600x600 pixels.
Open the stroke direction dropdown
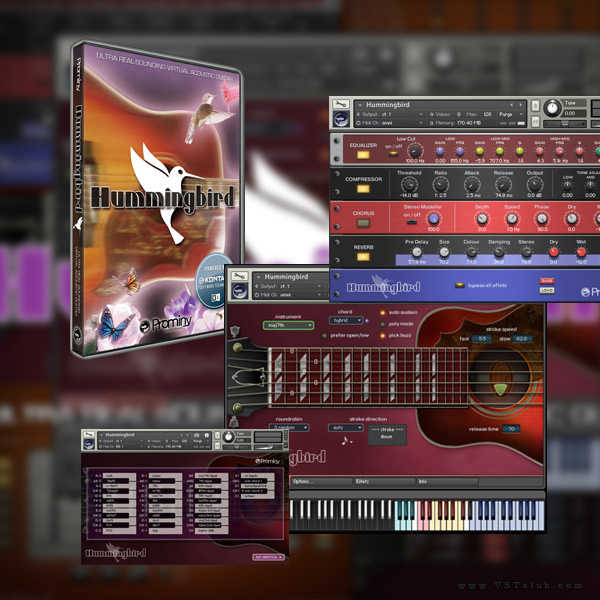point(346,428)
